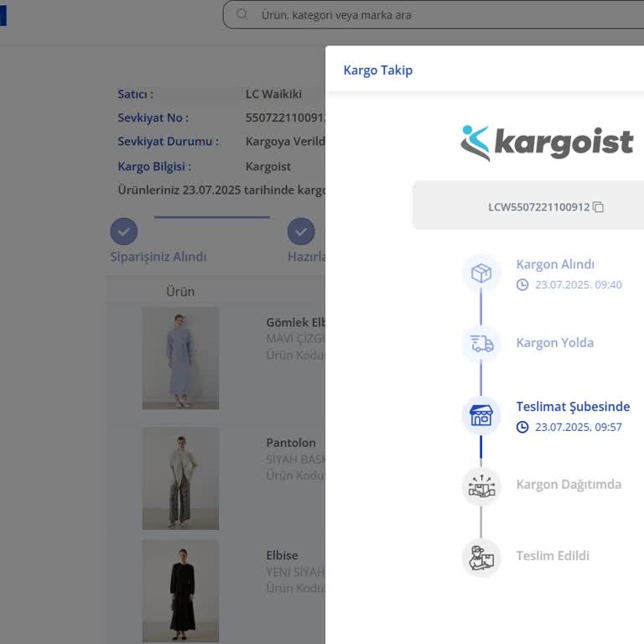Click the Elbise product name
Image resolution: width=644 pixels, height=644 pixels.
pos(282,555)
